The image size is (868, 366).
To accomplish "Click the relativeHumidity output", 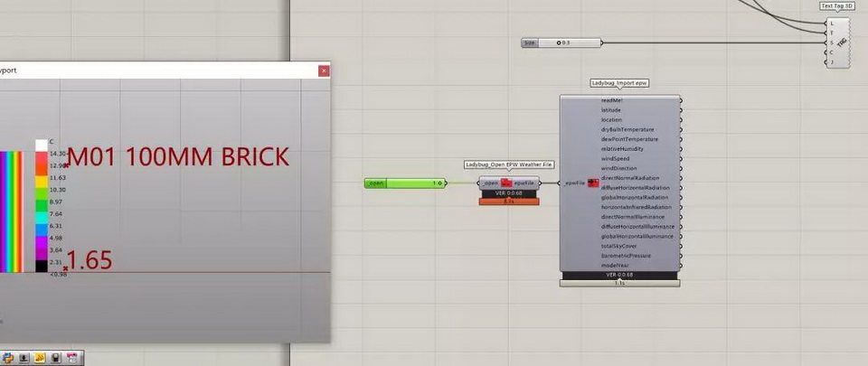I will click(623, 149).
